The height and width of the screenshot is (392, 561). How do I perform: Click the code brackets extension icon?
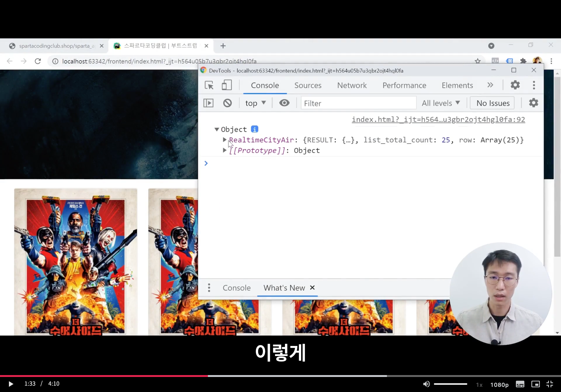pos(495,61)
